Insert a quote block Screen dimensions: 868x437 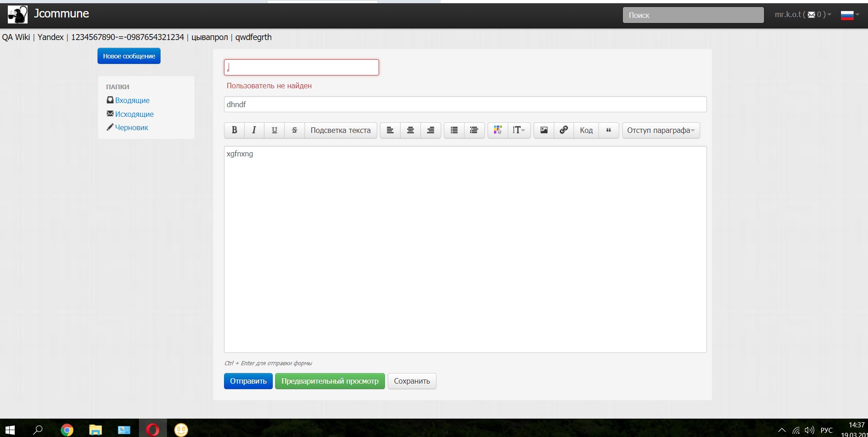pyautogui.click(x=609, y=130)
